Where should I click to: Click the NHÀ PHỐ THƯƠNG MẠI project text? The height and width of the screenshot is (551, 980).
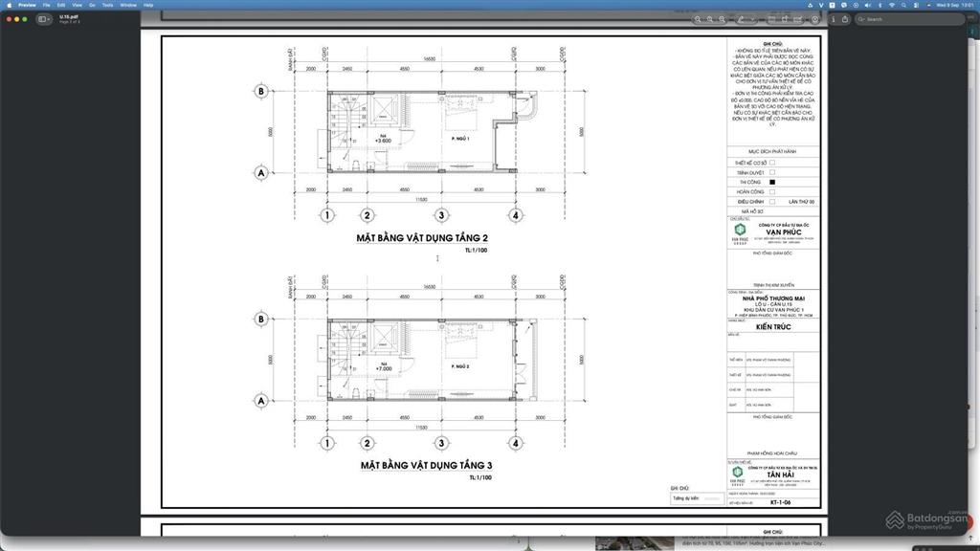click(773, 298)
